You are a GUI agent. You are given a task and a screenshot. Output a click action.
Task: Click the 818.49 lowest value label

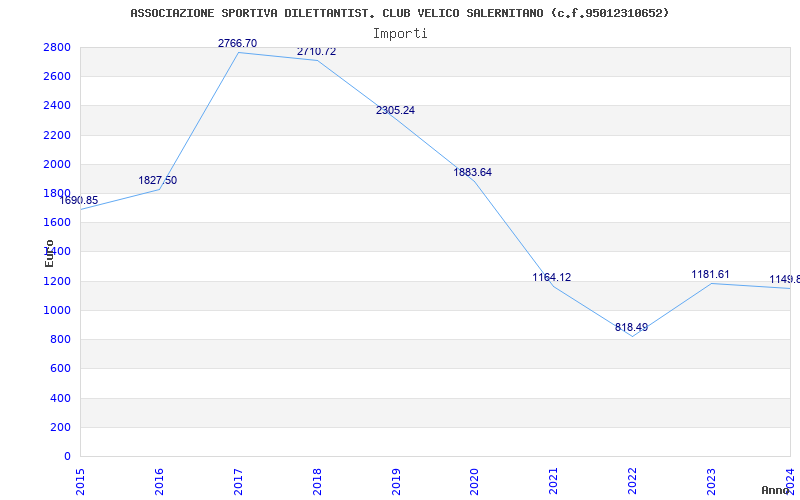coord(631,327)
